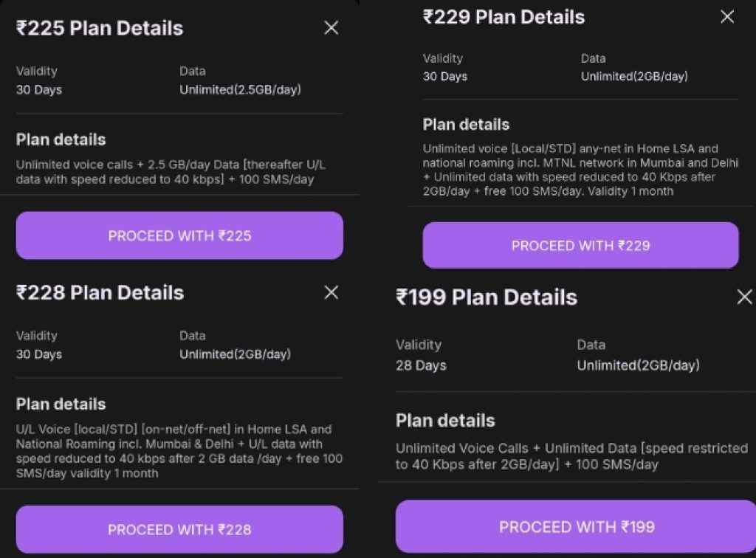This screenshot has width=756, height=558.
Task: Close the ₹229 Plan Details card
Action: (x=727, y=16)
